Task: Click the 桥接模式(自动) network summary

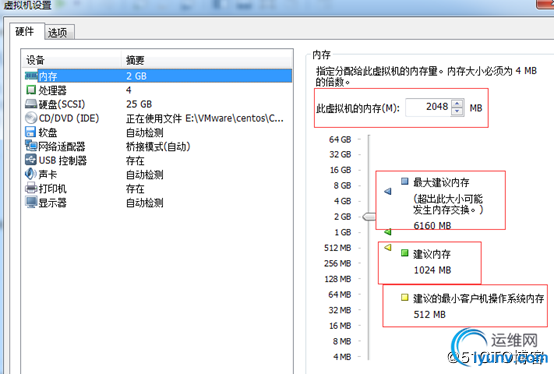Action: point(158,147)
